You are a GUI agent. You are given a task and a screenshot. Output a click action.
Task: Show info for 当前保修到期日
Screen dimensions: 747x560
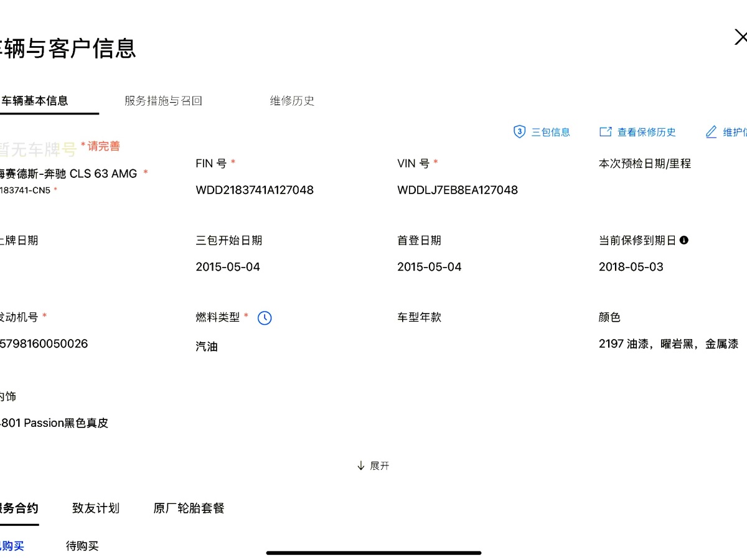(684, 240)
